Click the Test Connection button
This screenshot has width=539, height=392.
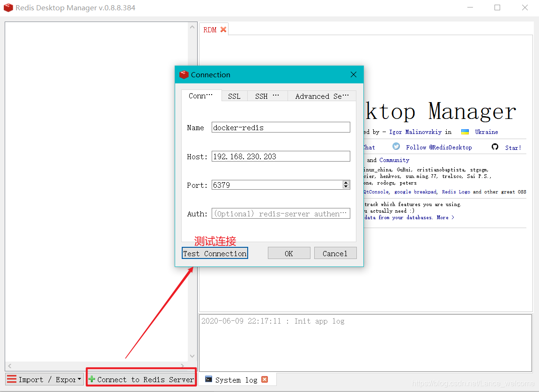click(x=215, y=253)
